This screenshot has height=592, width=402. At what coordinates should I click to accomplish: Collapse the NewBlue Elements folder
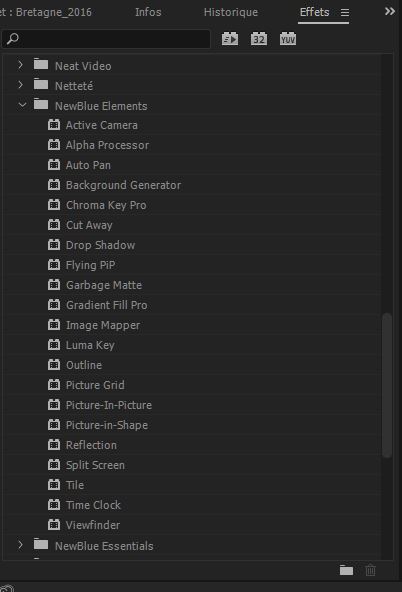pos(22,105)
